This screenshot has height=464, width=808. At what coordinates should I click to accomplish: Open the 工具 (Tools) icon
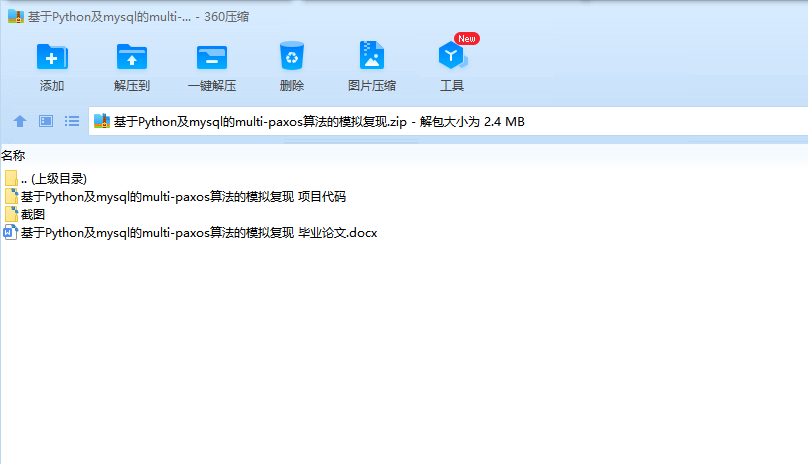pos(452,55)
